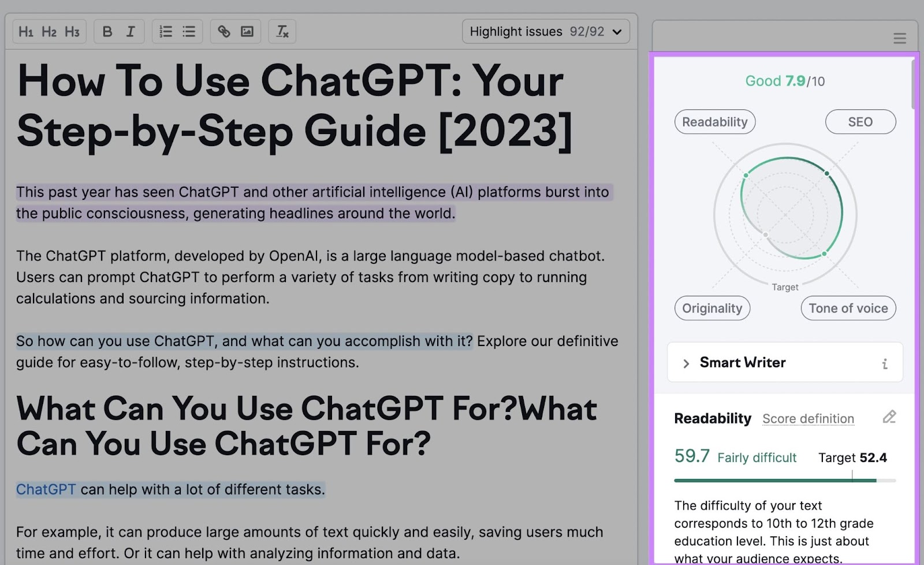
Task: Expand the Smart Writer section
Action: pyautogui.click(x=785, y=363)
